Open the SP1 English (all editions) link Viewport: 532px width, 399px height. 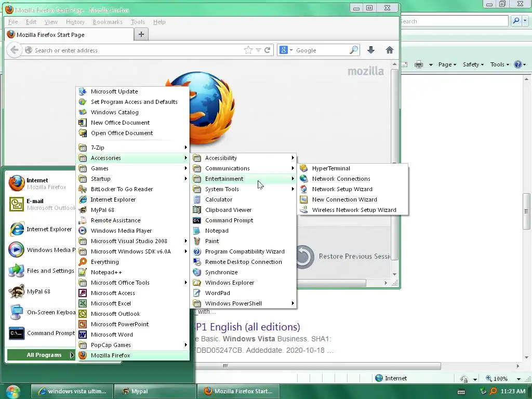coord(248,327)
